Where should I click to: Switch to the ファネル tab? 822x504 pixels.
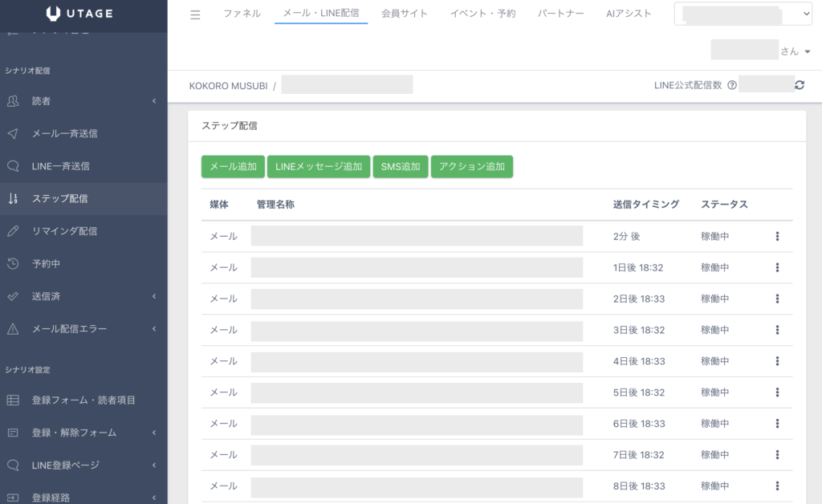(242, 14)
